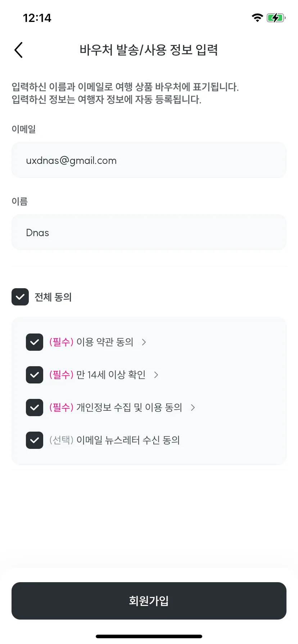Image resolution: width=298 pixels, height=644 pixels.
Task: Toggle the 만 14세 이상 확인 checkbox
Action: 35,375
